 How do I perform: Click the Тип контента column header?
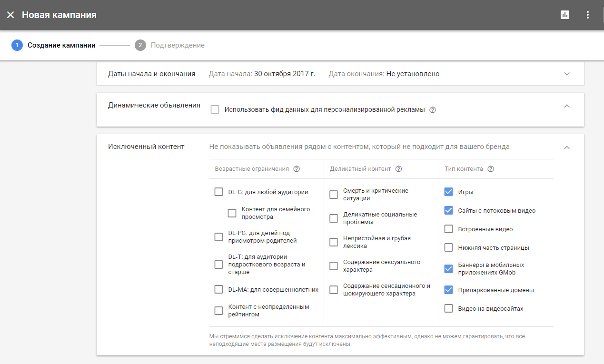click(x=464, y=169)
